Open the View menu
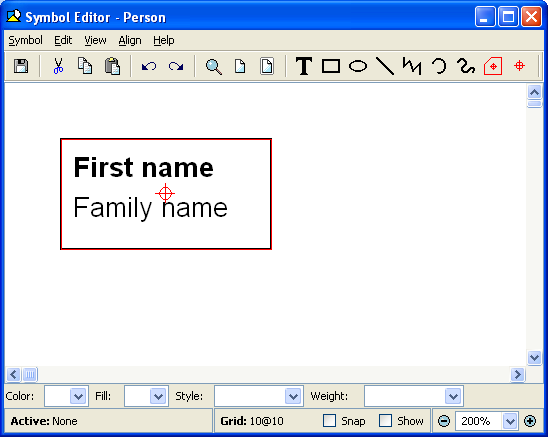The height and width of the screenshot is (437, 548). coord(95,40)
